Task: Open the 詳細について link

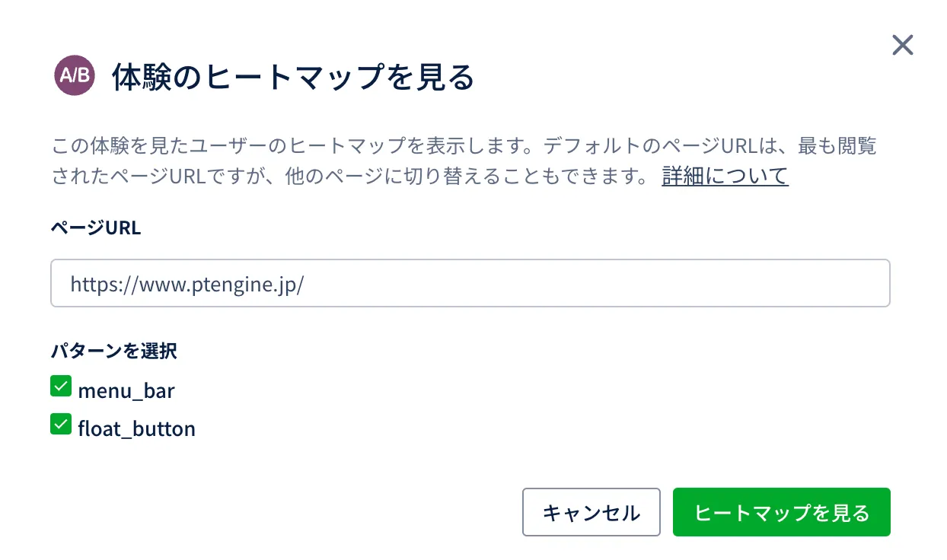Action: (725, 177)
